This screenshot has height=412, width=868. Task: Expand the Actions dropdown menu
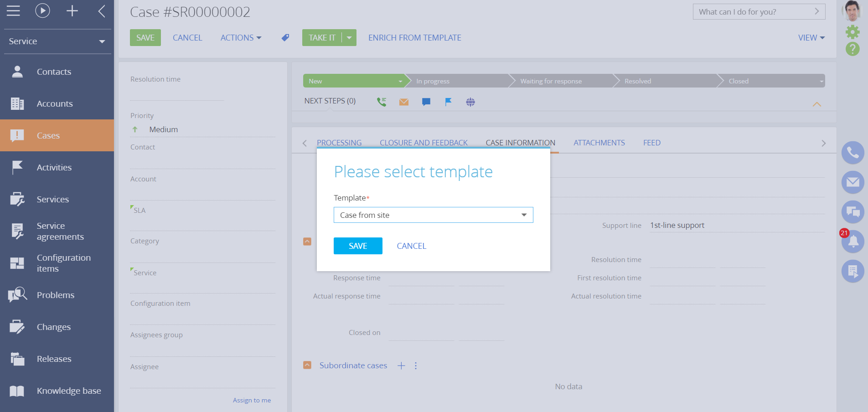coord(241,38)
